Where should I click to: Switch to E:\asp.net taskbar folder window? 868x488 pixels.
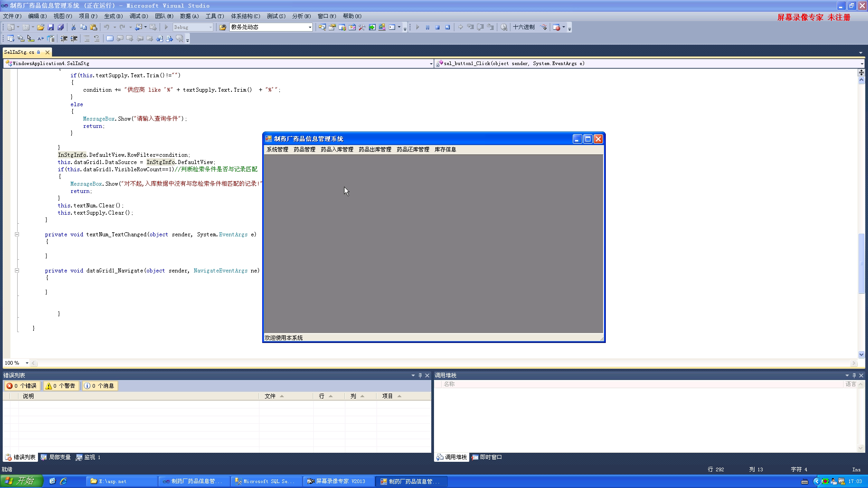tap(121, 482)
